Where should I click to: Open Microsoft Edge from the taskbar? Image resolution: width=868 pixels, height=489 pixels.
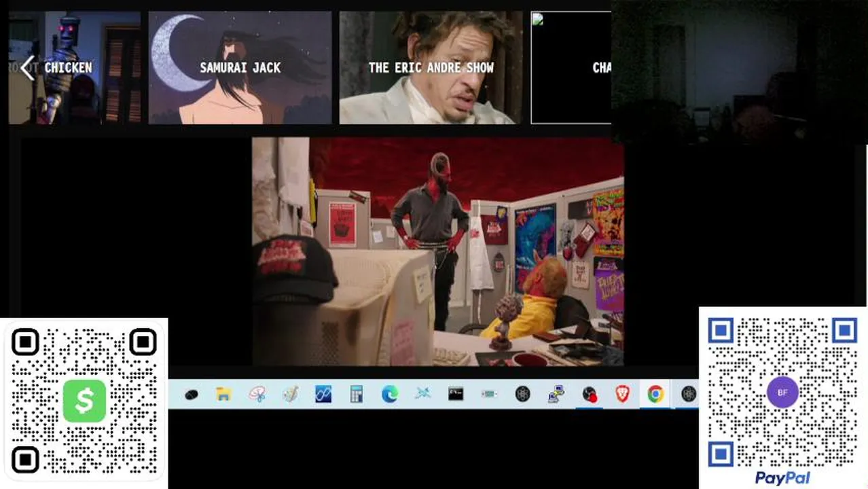tap(390, 394)
